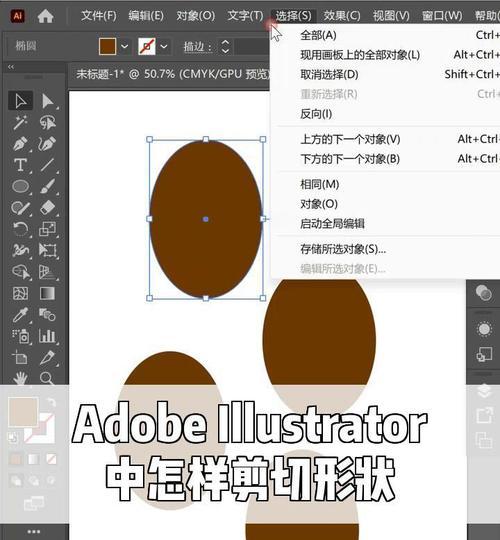The image size is (500, 540).
Task: Open the 文件(F) menu
Action: point(99,16)
